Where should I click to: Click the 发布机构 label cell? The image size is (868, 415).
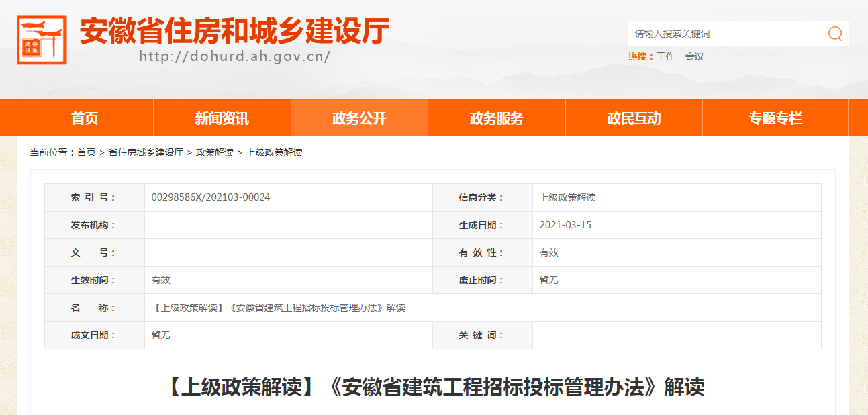point(95,225)
